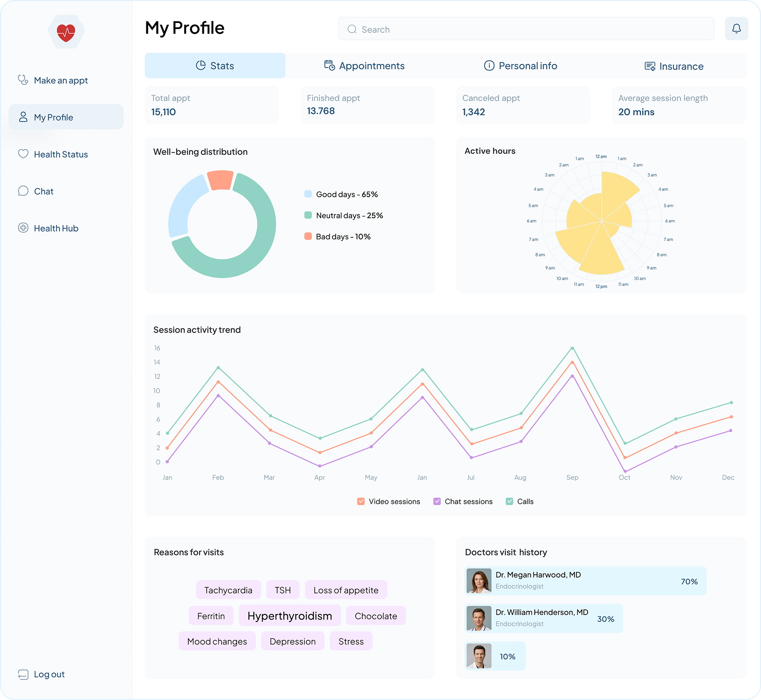This screenshot has width=761, height=700.
Task: Click the heart icon beside Health Status
Action: [23, 154]
